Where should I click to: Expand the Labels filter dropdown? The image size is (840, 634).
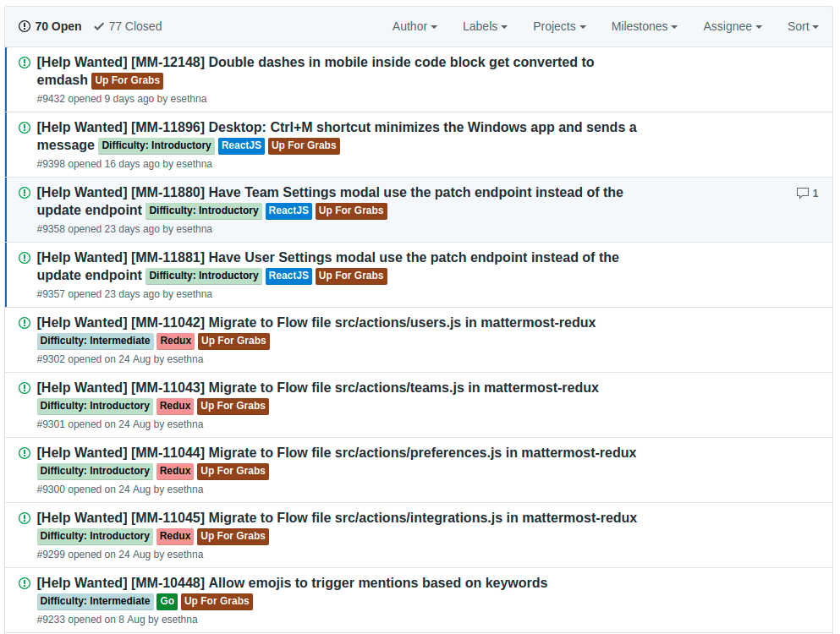point(485,26)
